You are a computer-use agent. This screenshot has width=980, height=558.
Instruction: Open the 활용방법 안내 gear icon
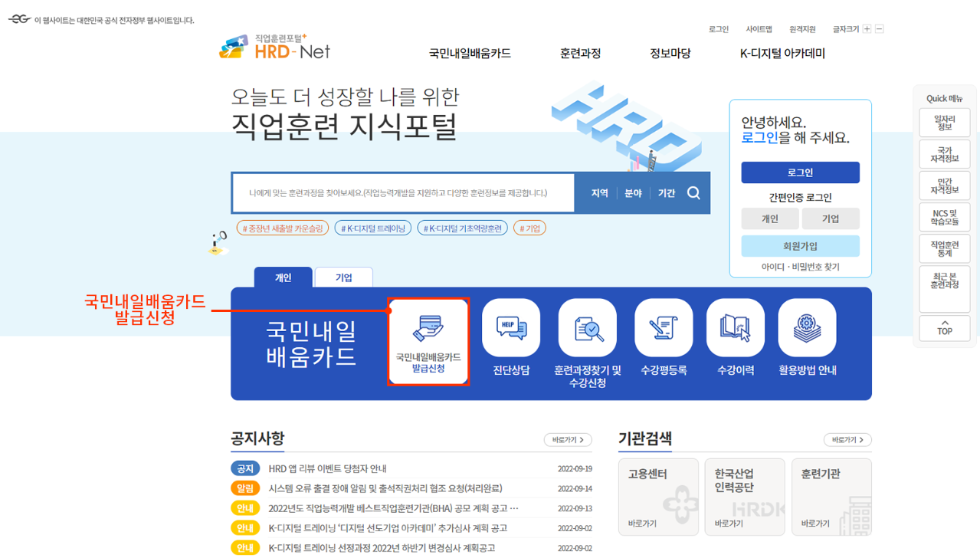[807, 328]
